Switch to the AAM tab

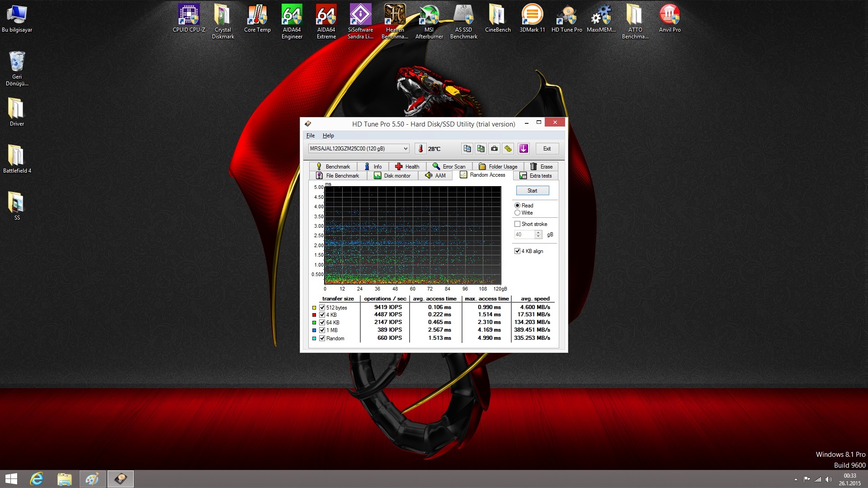pyautogui.click(x=435, y=176)
